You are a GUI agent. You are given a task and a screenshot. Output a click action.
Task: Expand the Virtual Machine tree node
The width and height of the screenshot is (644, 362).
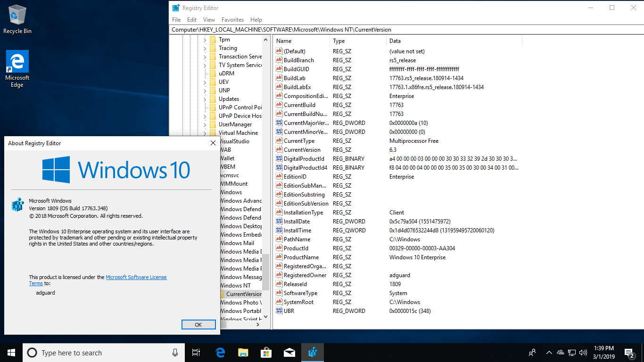(205, 133)
